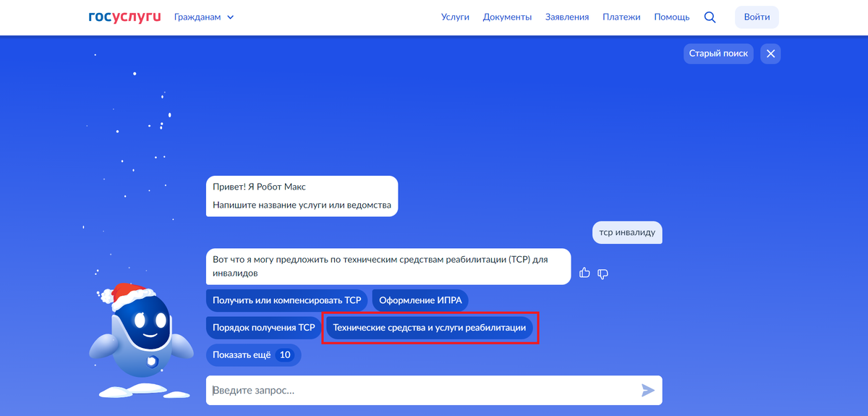This screenshot has height=416, width=868.
Task: Dislike the robot's answer with thumbs down
Action: pyautogui.click(x=603, y=273)
